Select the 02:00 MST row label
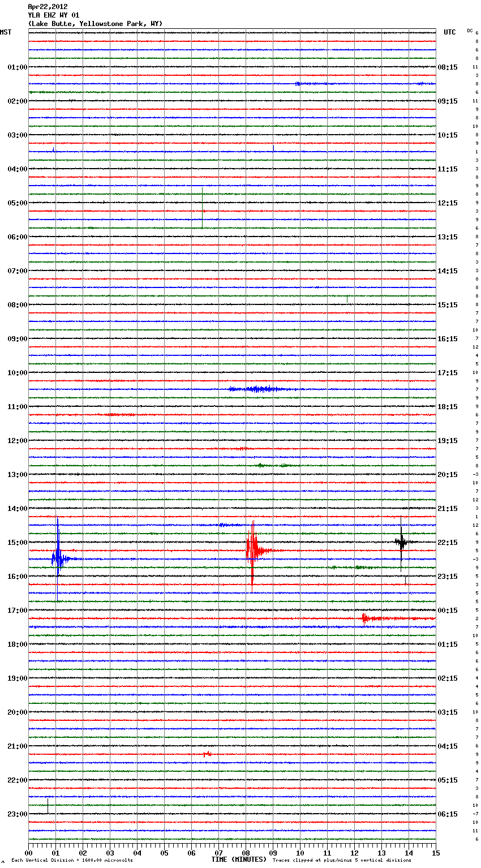Viewport: 481px width, 868px height. (x=18, y=101)
